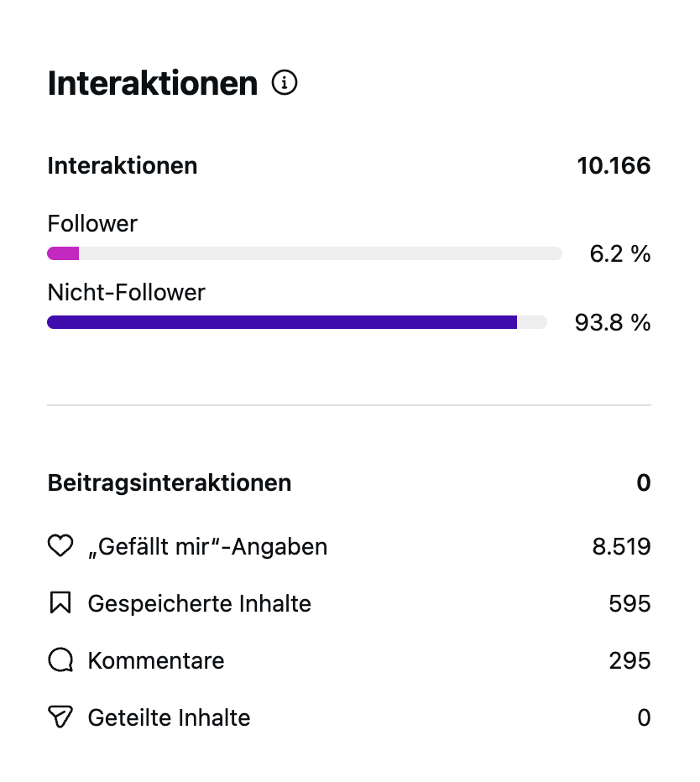Viewport: 700px width, 782px height.
Task: Select the Kommentare row label
Action: coord(155,660)
